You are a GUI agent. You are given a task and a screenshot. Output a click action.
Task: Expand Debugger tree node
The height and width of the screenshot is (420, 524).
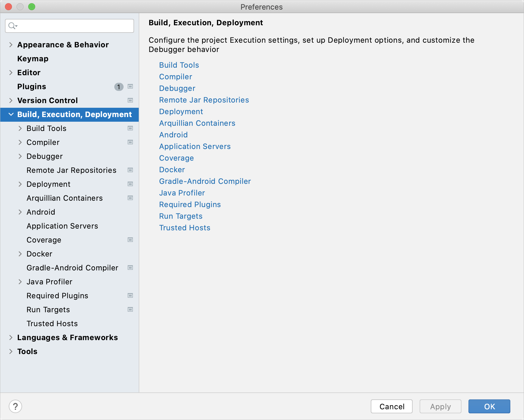pos(20,156)
